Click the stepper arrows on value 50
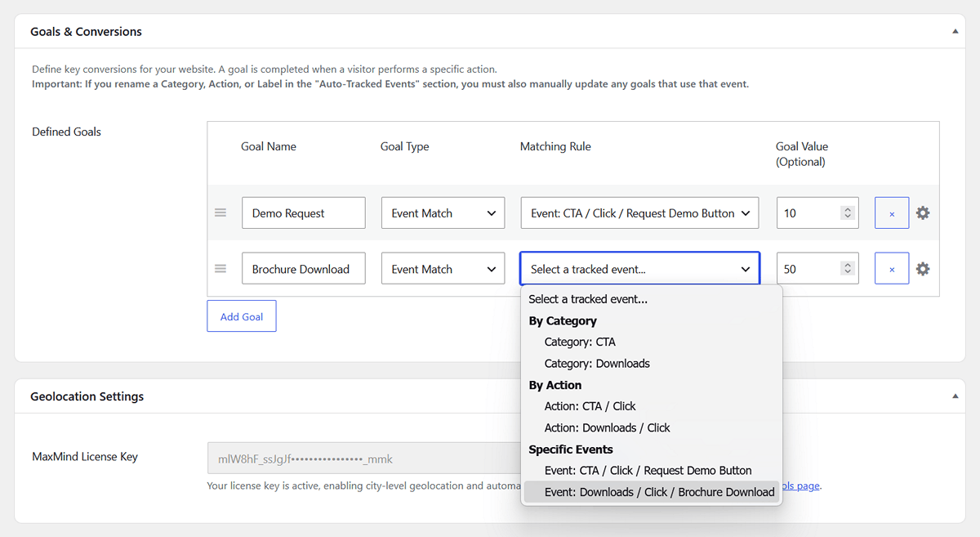 click(x=848, y=268)
